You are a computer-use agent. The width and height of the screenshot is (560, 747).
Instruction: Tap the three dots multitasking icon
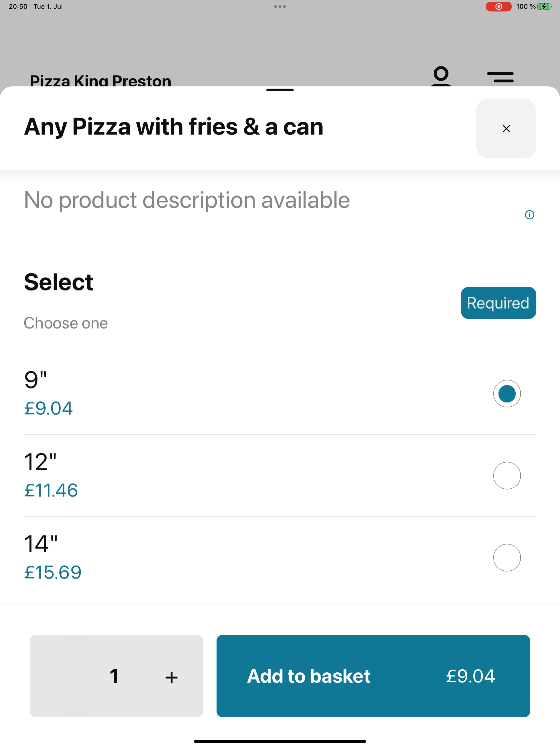coord(280,6)
